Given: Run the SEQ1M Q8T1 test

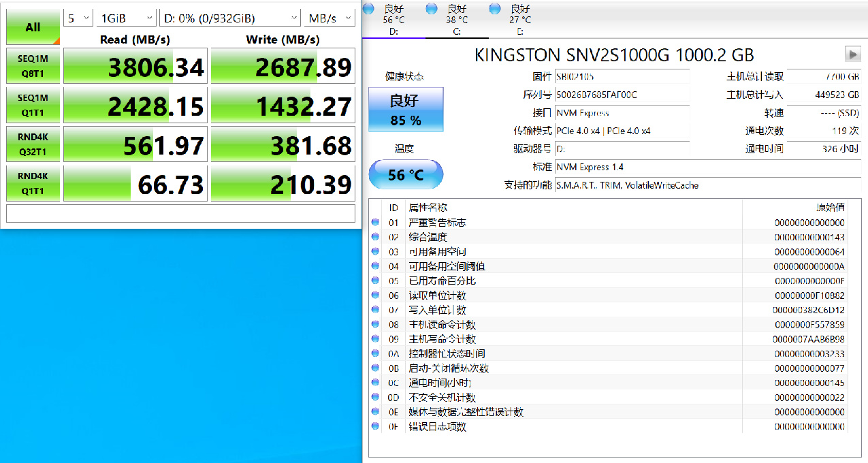Looking at the screenshot, I should coord(33,65).
